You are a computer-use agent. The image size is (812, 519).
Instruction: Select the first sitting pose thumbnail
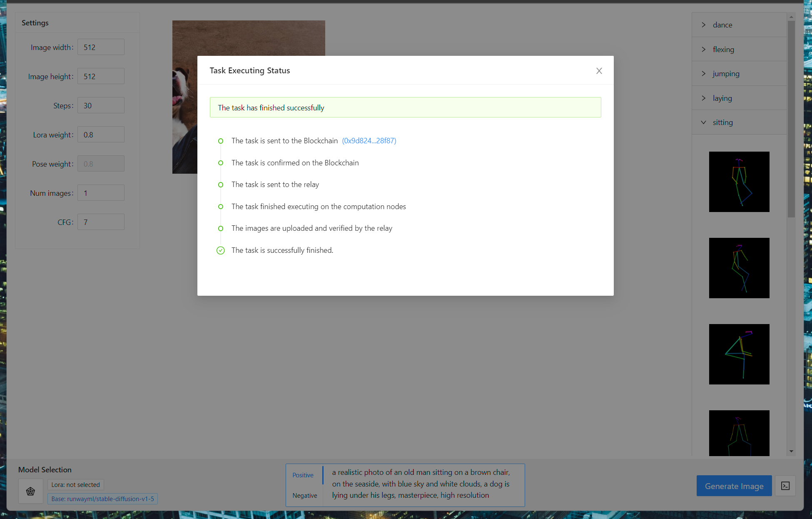739,182
